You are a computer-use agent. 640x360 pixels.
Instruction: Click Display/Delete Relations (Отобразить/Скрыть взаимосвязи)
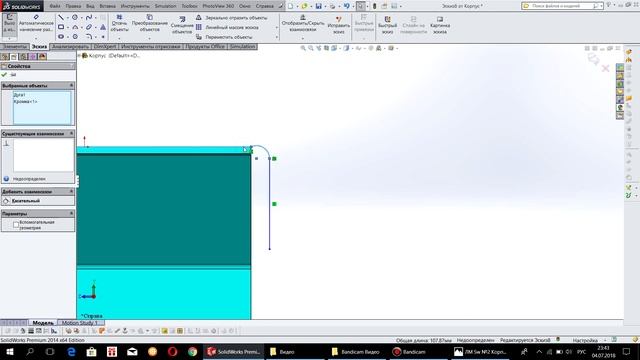click(x=302, y=23)
